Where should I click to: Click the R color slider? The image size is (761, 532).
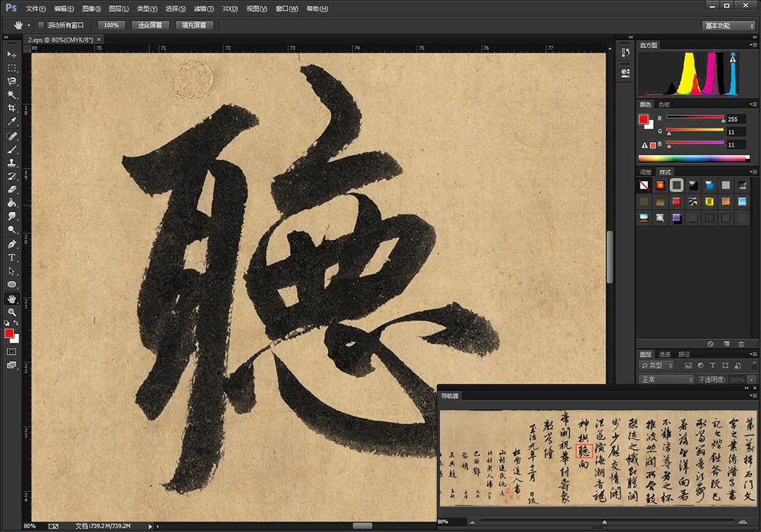pyautogui.click(x=695, y=118)
